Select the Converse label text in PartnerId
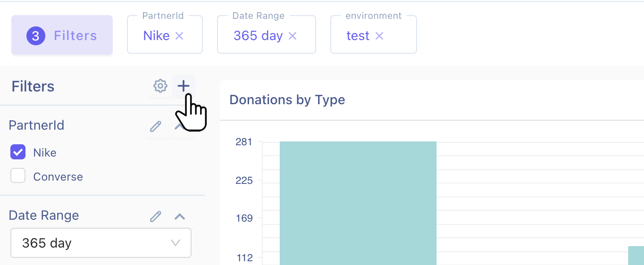Screen dimensions: 644x265 [x=58, y=177]
